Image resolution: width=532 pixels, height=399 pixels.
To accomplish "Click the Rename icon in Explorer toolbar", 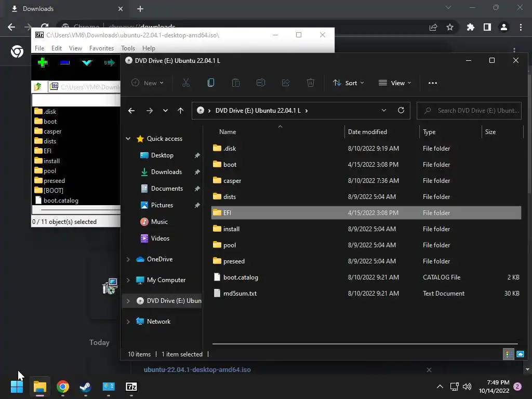I will click(x=261, y=83).
